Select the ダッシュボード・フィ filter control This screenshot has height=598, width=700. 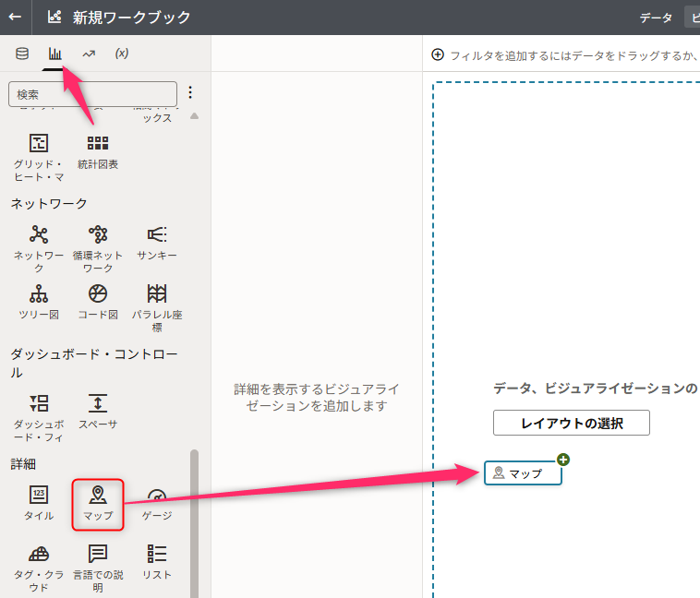(39, 418)
